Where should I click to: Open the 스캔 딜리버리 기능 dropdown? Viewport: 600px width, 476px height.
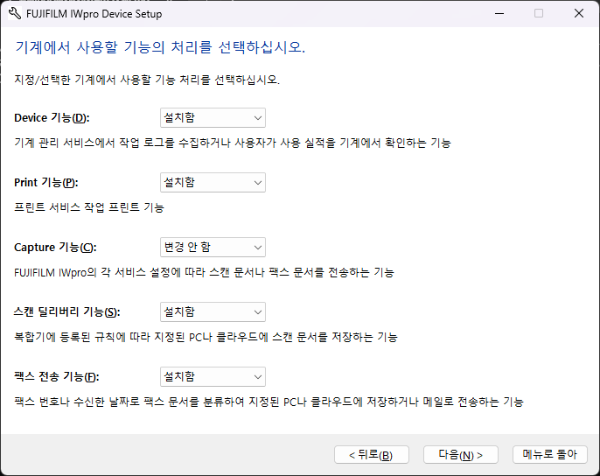coord(213,312)
